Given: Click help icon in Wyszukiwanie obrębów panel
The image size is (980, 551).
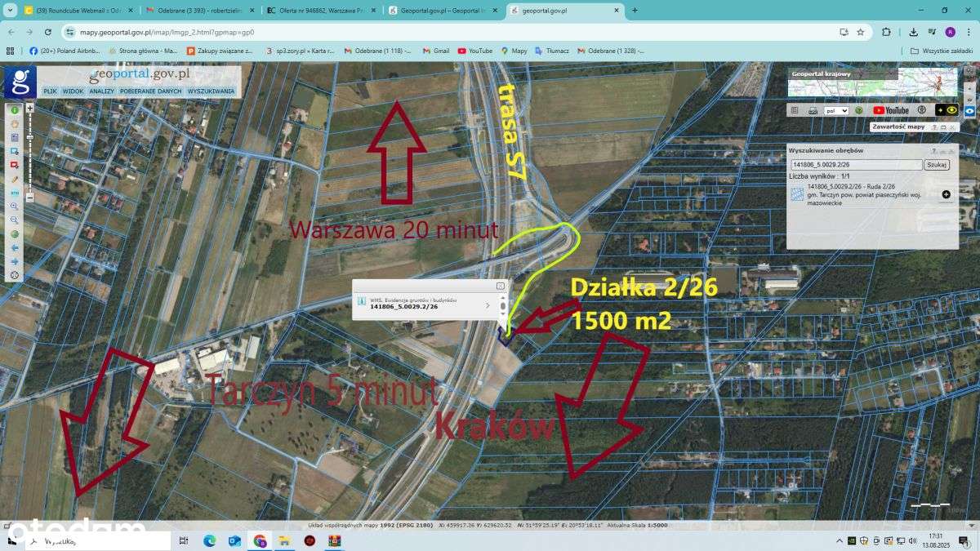Looking at the screenshot, I should (934, 151).
